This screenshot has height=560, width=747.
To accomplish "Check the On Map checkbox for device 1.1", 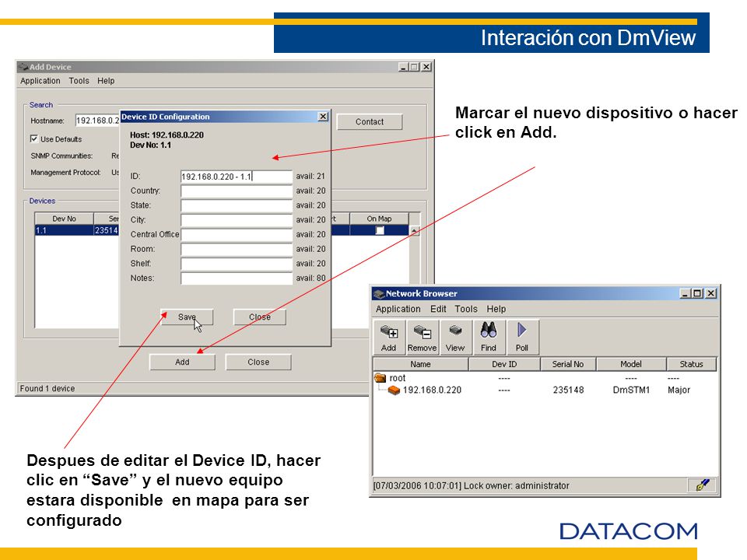I will coord(380,230).
